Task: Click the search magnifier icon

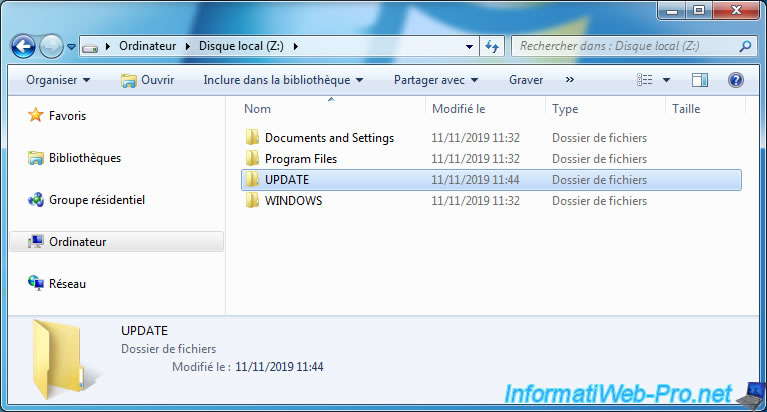Action: (x=745, y=46)
